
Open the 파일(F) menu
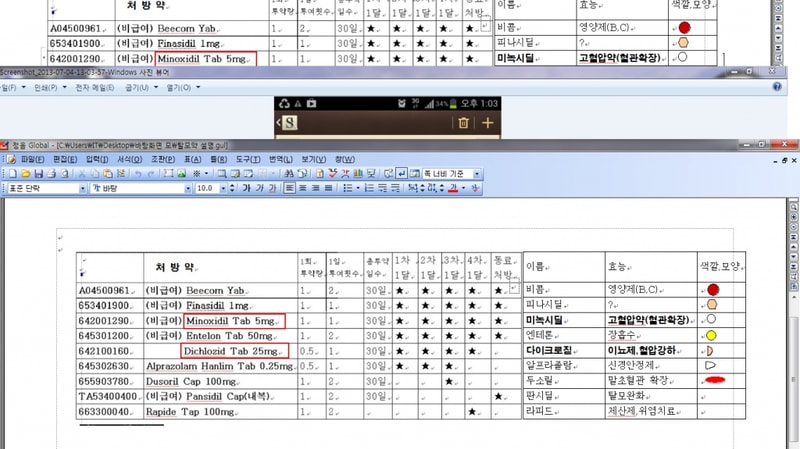tap(32, 160)
